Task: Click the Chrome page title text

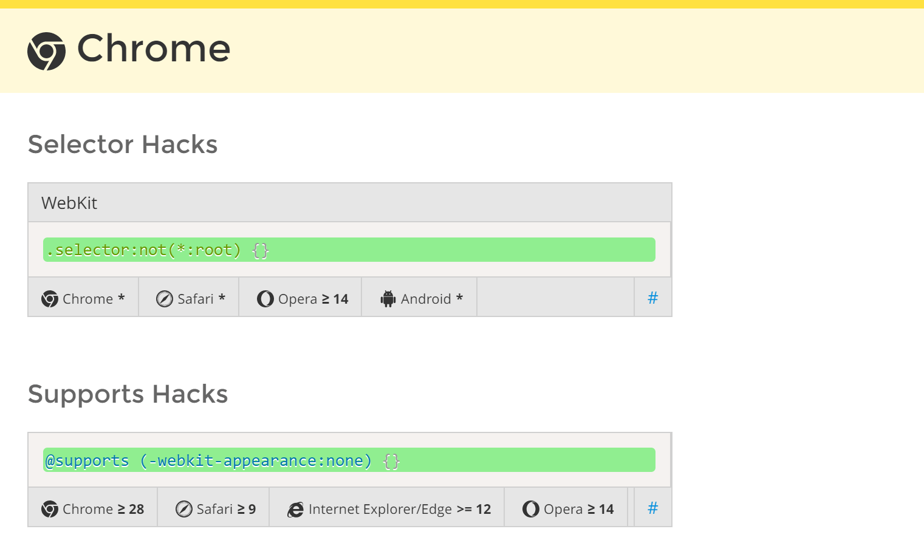Action: pyautogui.click(x=154, y=49)
